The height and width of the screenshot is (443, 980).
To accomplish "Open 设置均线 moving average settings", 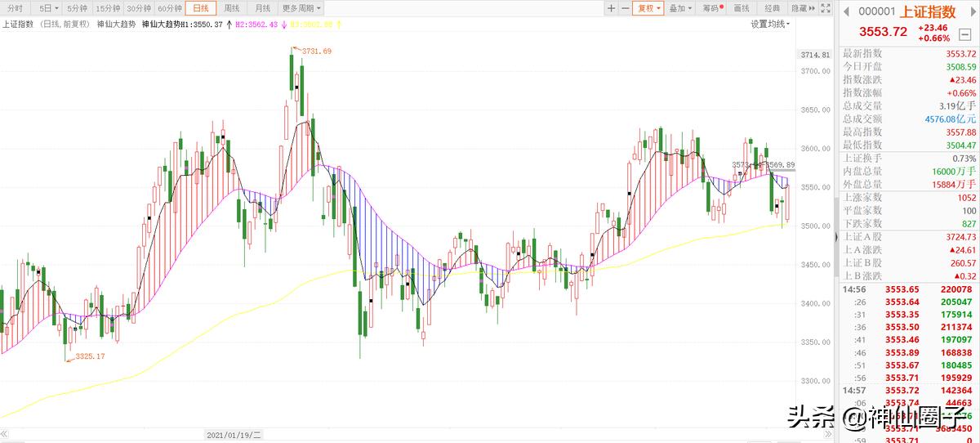I will [770, 25].
